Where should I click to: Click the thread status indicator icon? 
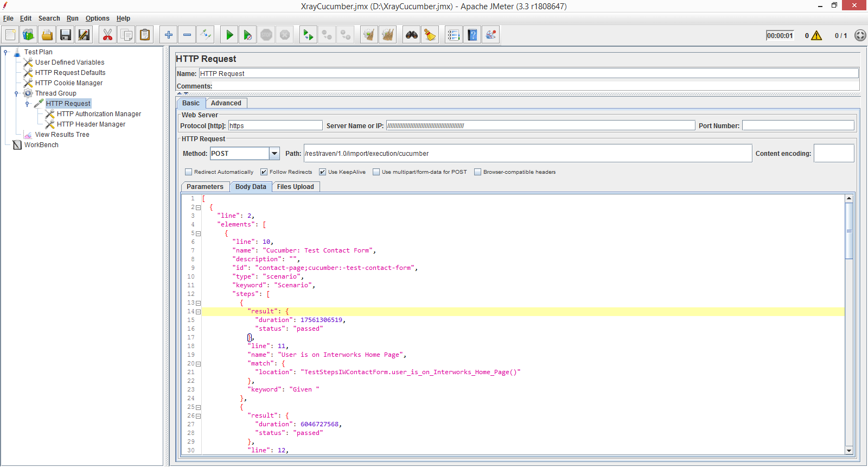[x=860, y=35]
